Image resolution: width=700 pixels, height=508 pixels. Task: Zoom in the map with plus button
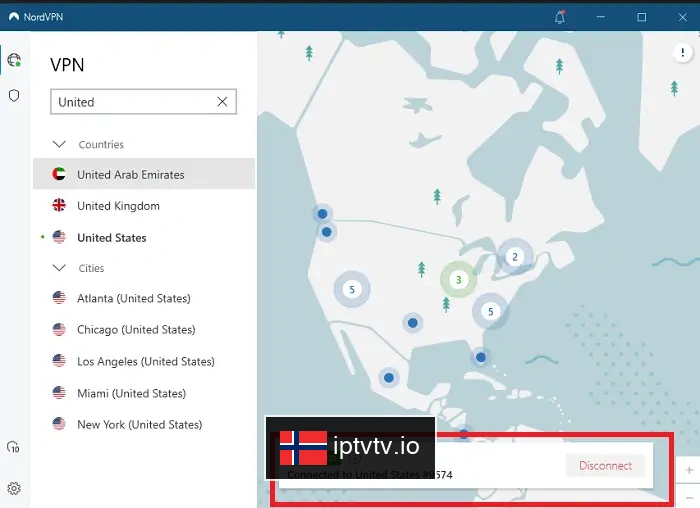tap(689, 470)
